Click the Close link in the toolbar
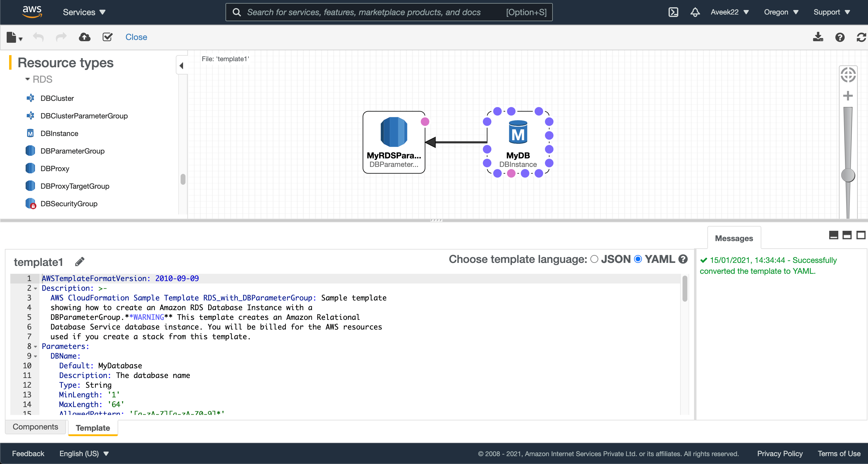 point(136,37)
